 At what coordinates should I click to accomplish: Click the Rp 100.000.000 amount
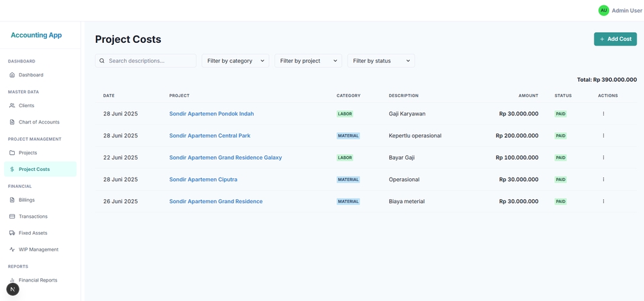[x=517, y=158]
